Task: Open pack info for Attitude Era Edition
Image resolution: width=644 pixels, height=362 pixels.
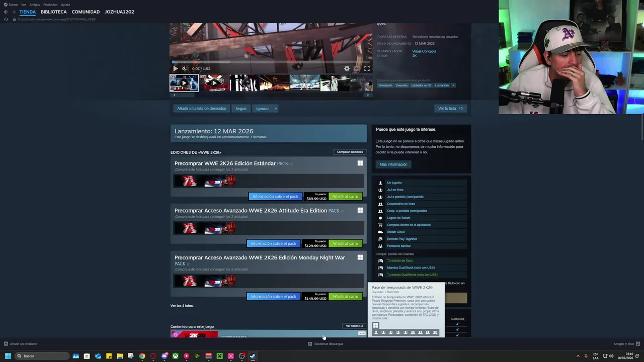Action: (273, 244)
